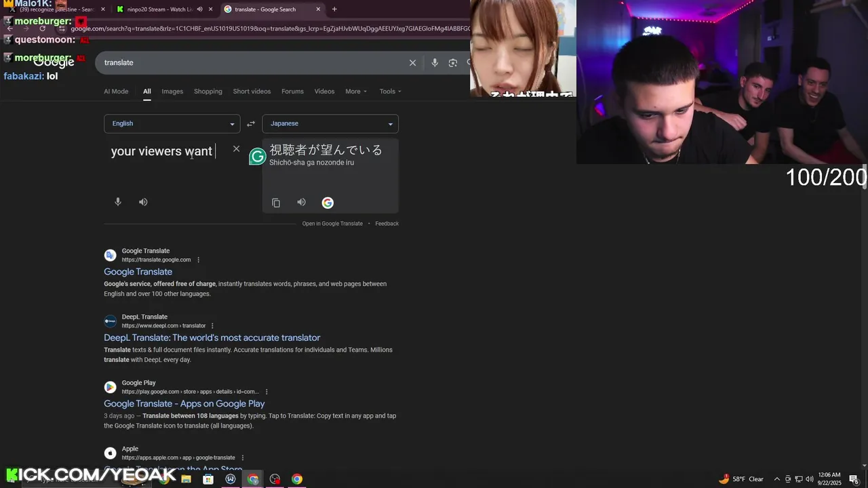Switch to 'recognize palestine' browser tab
868x488 pixels.
pyautogui.click(x=56, y=9)
